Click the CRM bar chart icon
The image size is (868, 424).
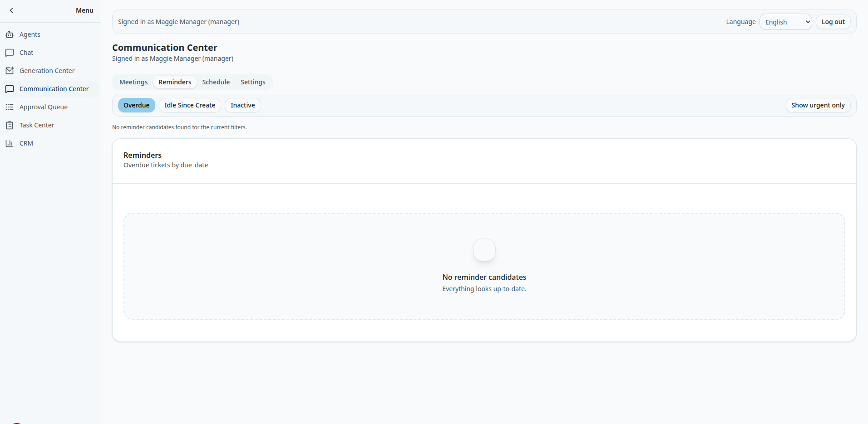[10, 143]
